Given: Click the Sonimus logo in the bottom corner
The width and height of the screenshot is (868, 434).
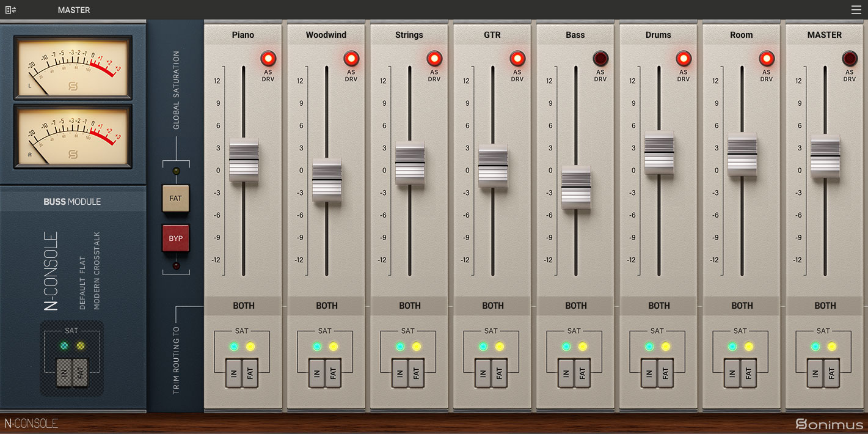Looking at the screenshot, I should pos(830,424).
